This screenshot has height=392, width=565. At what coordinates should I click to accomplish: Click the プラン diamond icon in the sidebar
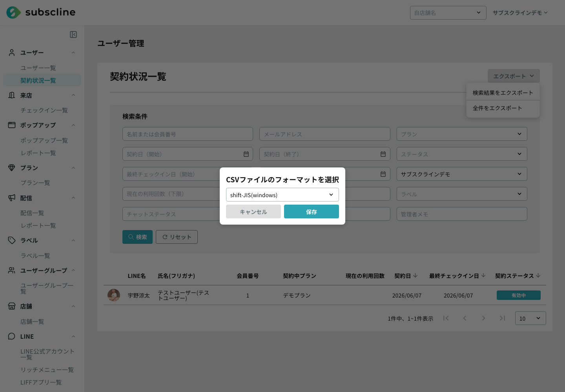[12, 168]
